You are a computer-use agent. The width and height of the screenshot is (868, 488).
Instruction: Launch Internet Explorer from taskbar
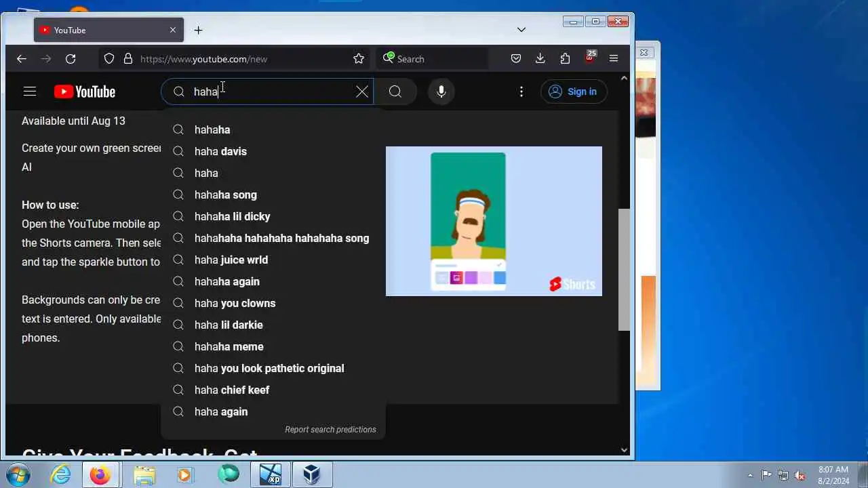(61, 474)
